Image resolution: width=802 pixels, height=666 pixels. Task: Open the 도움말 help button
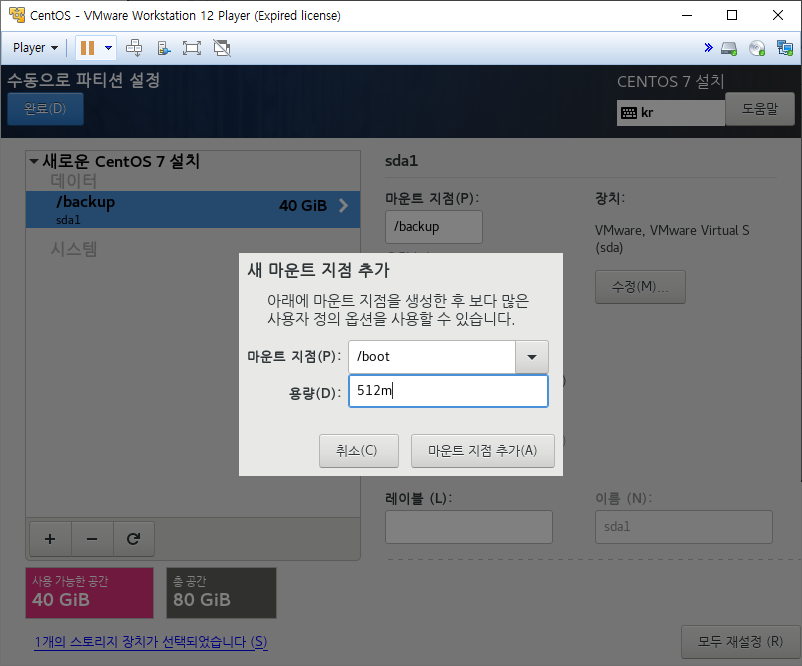tap(760, 108)
